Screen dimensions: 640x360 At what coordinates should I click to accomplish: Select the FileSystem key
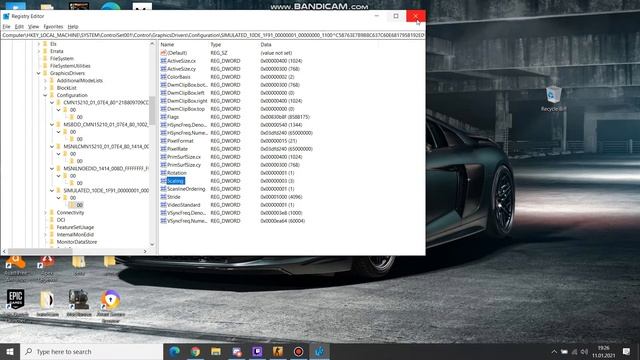pos(62,59)
